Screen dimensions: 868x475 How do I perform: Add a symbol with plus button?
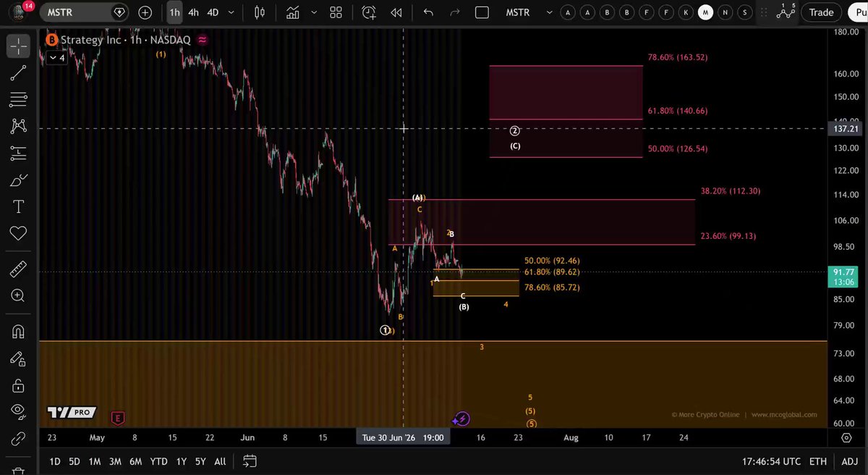click(x=145, y=12)
